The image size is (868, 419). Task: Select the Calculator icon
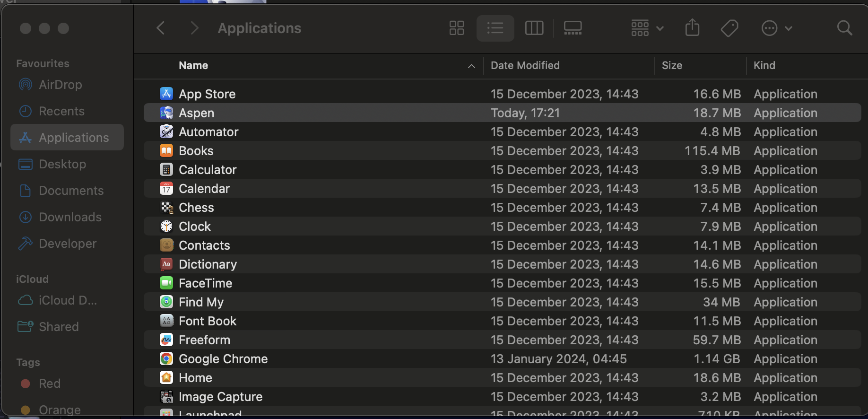[166, 169]
